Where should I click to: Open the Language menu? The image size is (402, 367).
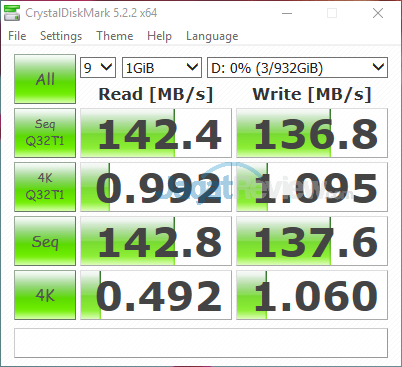[212, 36]
